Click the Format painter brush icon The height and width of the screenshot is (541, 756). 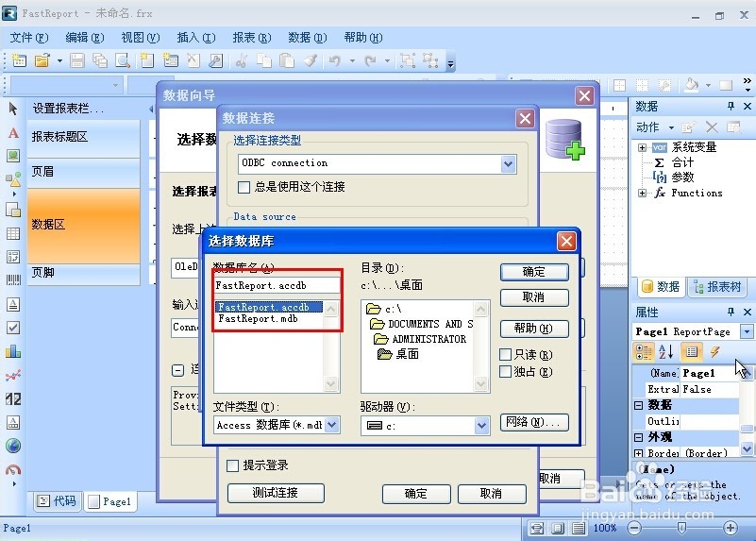click(x=310, y=60)
